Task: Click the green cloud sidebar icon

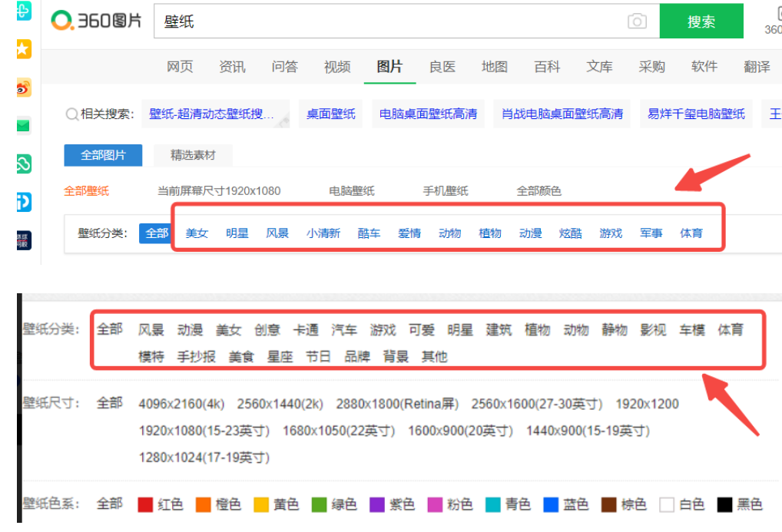Action: (24, 164)
